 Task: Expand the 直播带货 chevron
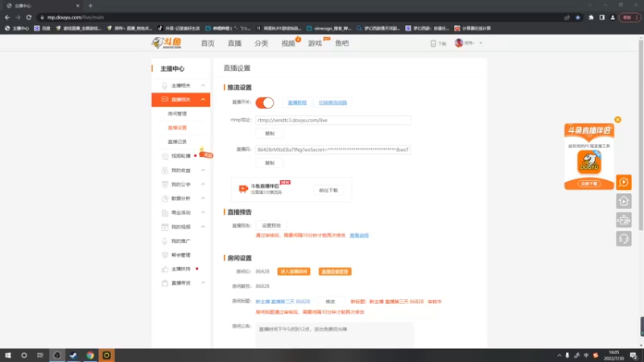[203, 283]
